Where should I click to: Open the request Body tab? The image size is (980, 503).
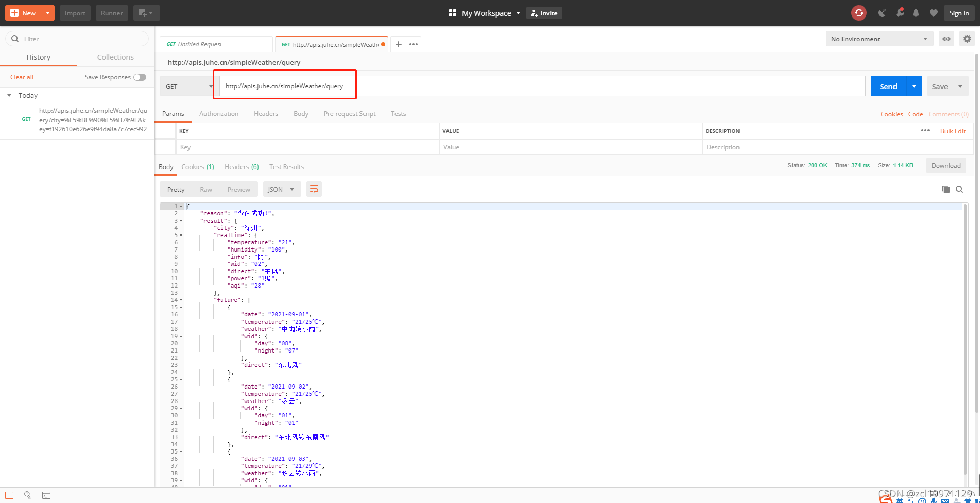coord(301,113)
